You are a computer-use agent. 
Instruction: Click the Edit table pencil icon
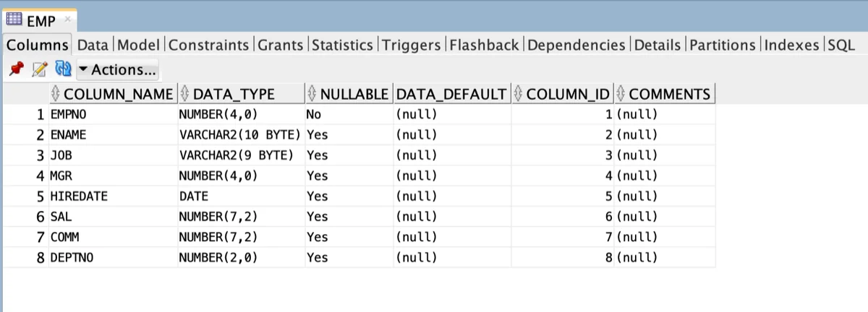pyautogui.click(x=40, y=69)
